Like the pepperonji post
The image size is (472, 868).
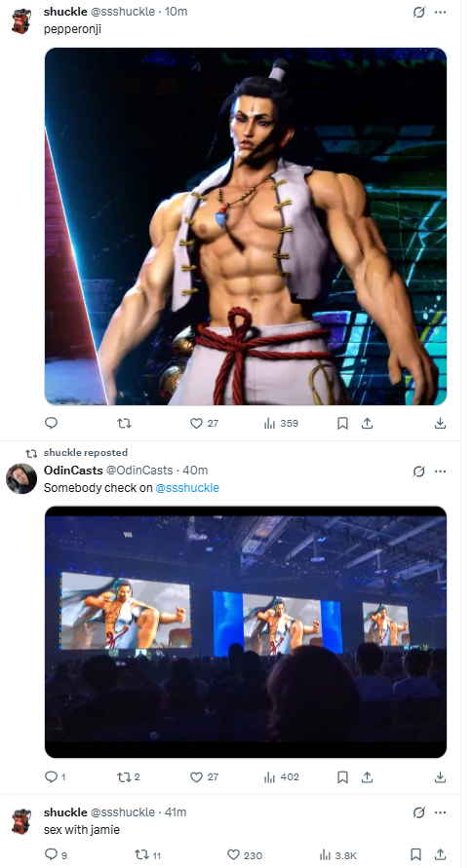click(204, 424)
